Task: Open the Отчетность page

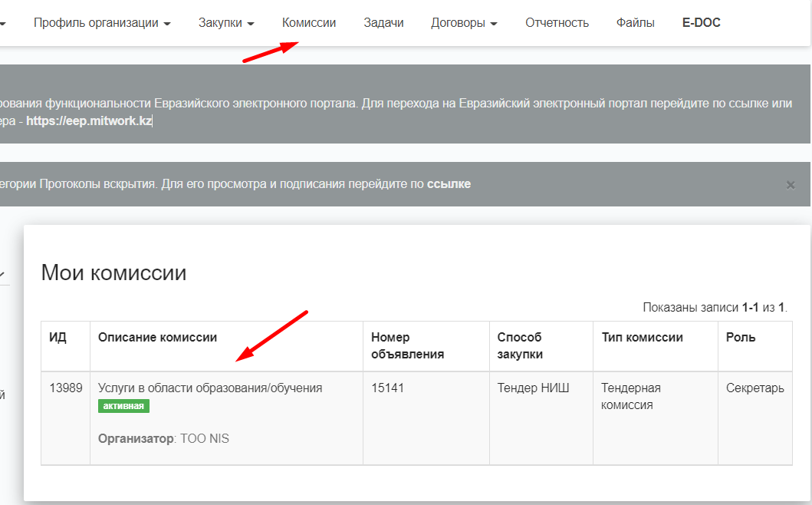Action: point(557,23)
